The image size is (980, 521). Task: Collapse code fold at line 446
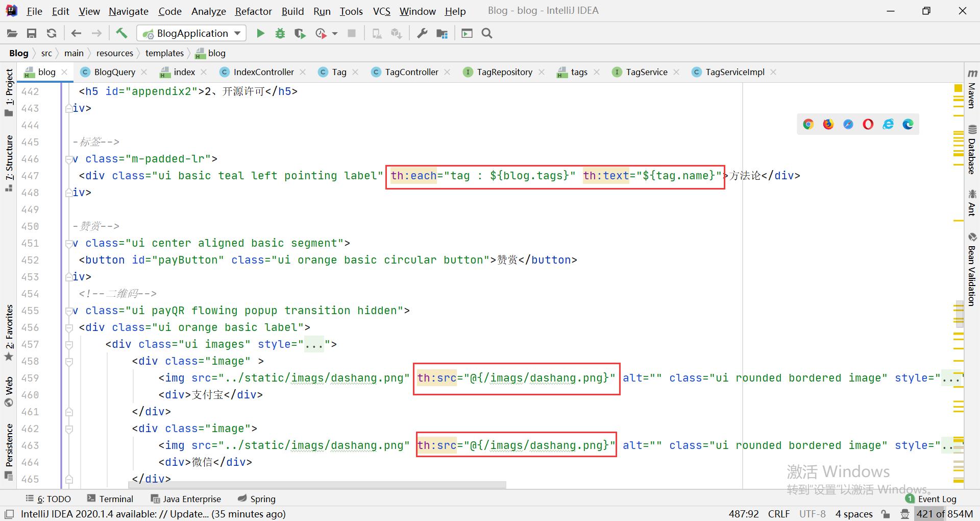tap(69, 159)
